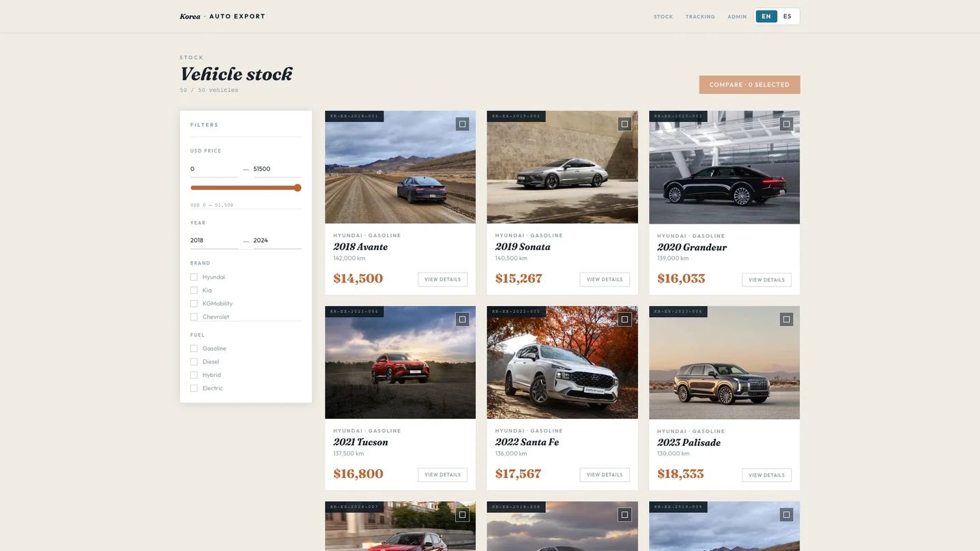This screenshot has width=980, height=551.
Task: Open the 2019 Sonata photo
Action: (562, 167)
